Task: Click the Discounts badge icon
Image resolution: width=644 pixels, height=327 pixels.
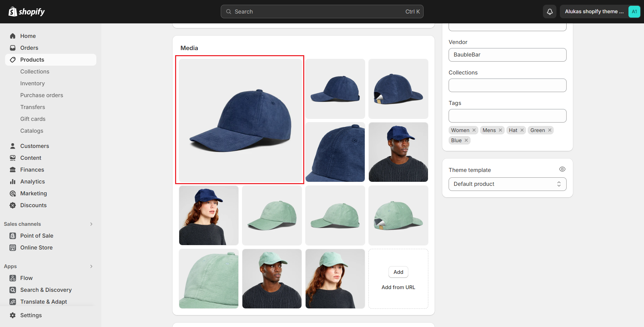Action: (13, 205)
